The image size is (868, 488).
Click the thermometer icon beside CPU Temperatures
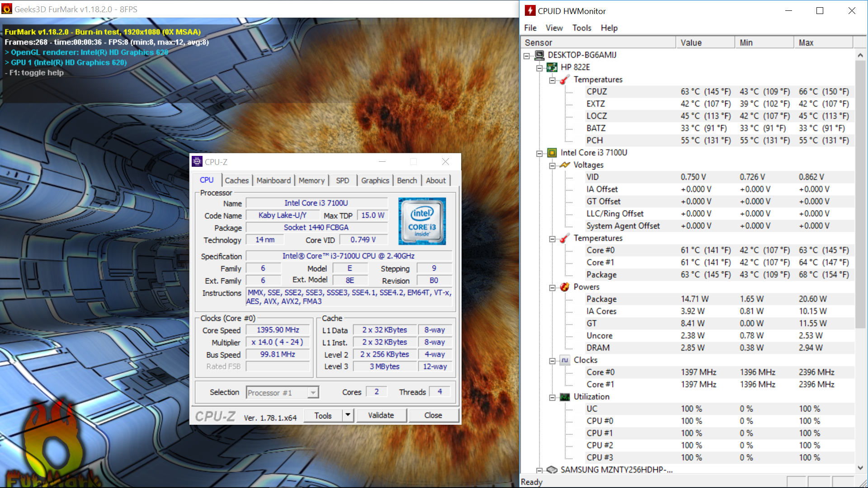tap(565, 238)
